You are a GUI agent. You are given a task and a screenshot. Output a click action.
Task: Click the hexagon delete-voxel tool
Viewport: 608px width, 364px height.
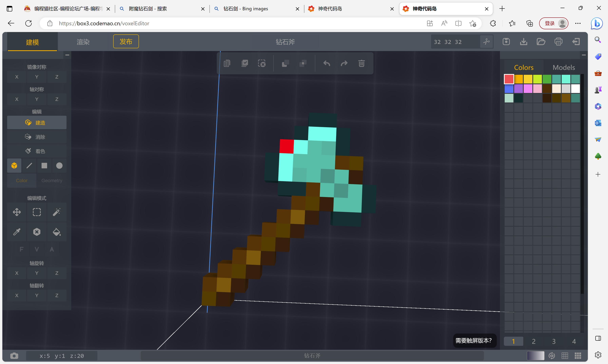(37, 232)
